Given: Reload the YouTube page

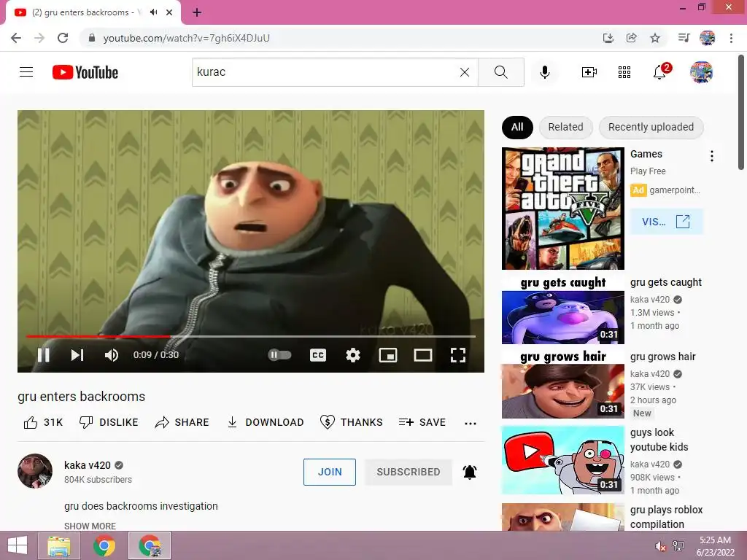Looking at the screenshot, I should coord(63,38).
